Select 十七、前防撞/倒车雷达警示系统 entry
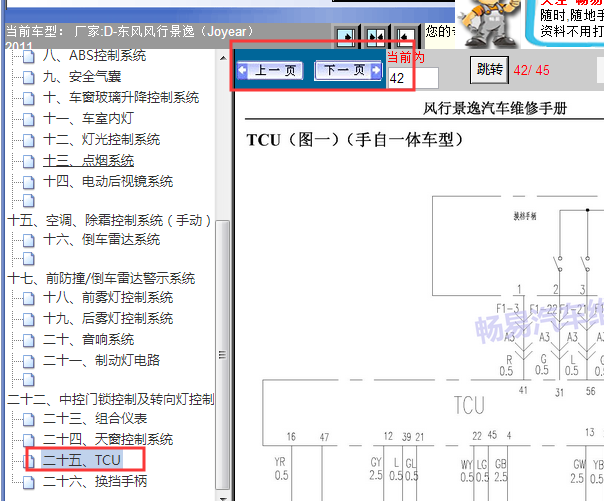This screenshot has height=501, width=604. click(x=101, y=278)
